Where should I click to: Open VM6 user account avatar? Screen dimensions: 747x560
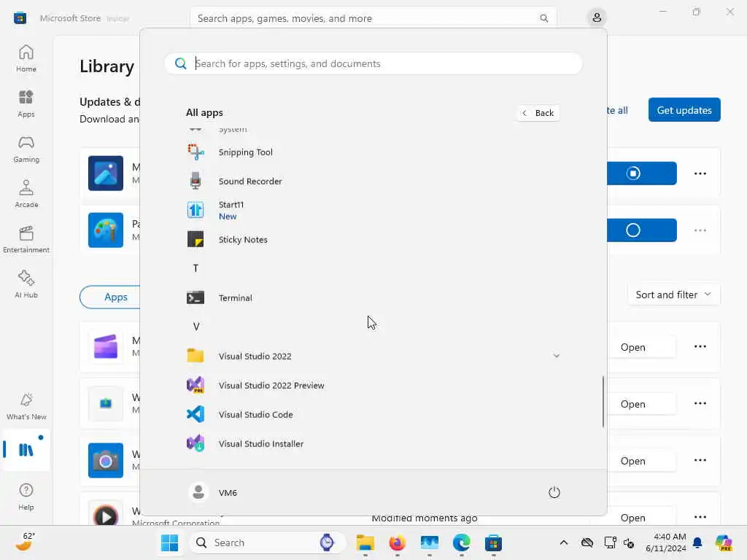click(198, 492)
